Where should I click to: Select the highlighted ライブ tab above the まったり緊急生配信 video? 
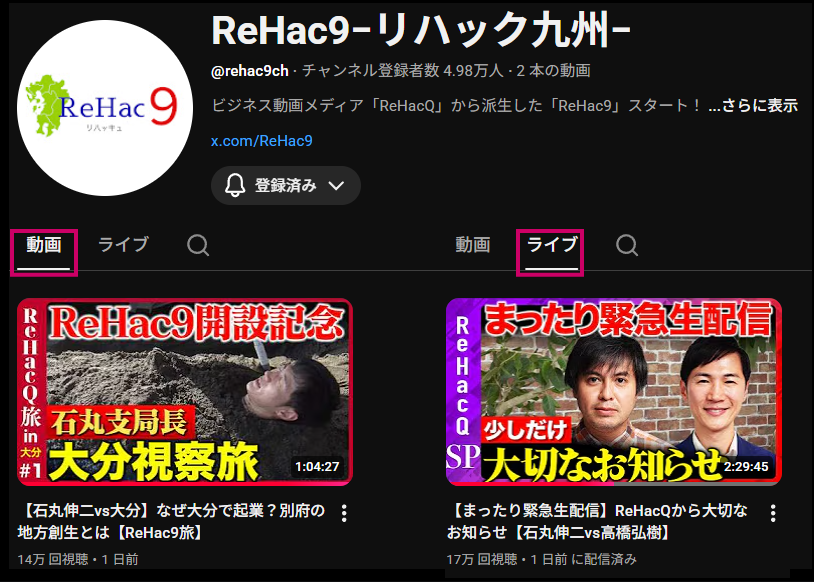551,245
